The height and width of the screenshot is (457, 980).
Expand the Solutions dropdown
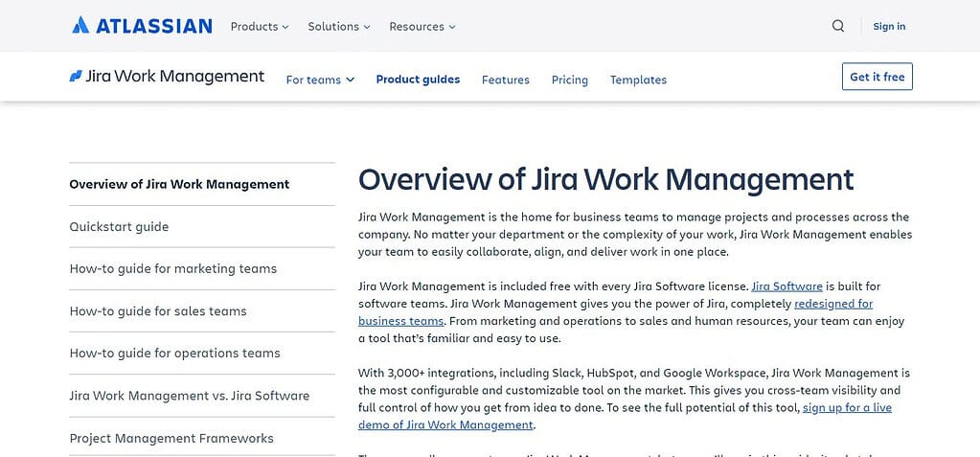coord(339,26)
